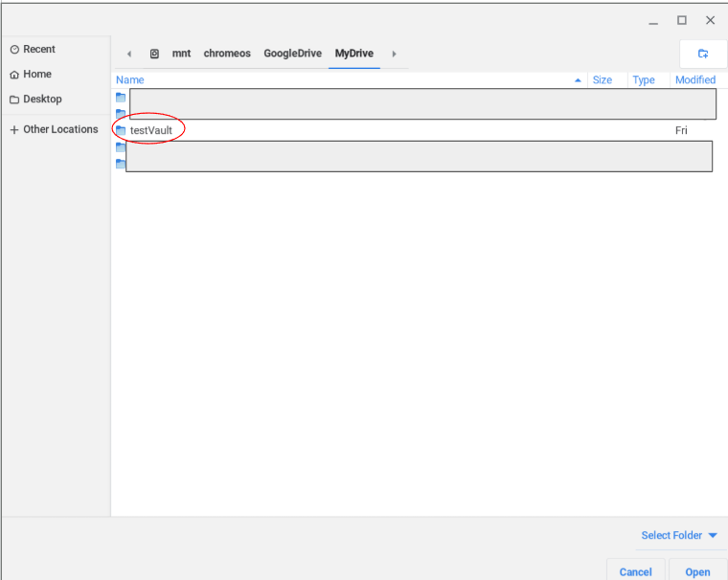Navigate to GoogleDrive in path bar
The height and width of the screenshot is (580, 728).
(292, 54)
